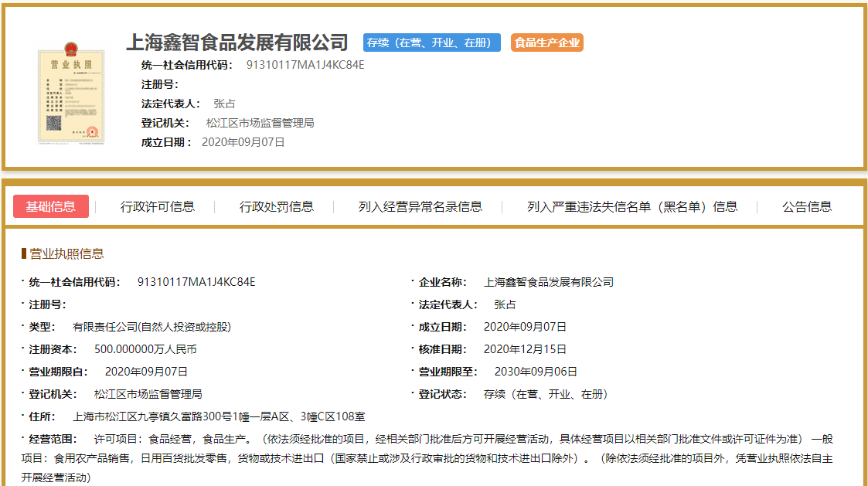Click the 基础信息 tab

(x=51, y=206)
